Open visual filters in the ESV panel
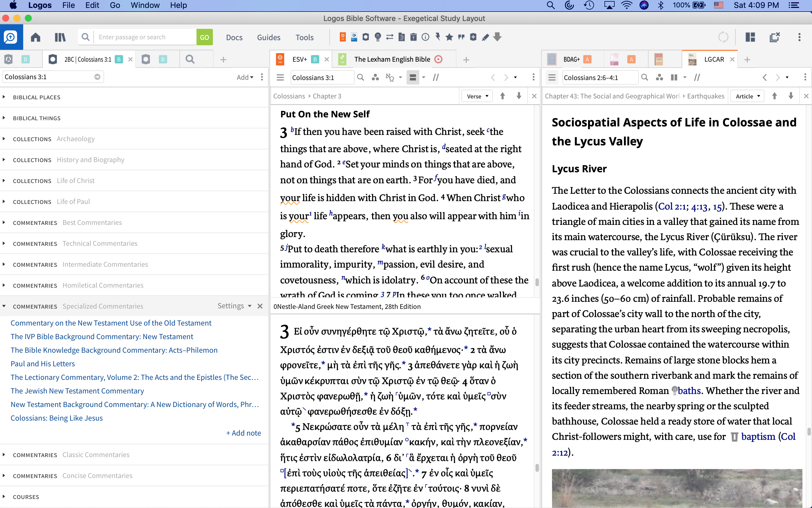This screenshot has width=812, height=508. pos(375,78)
